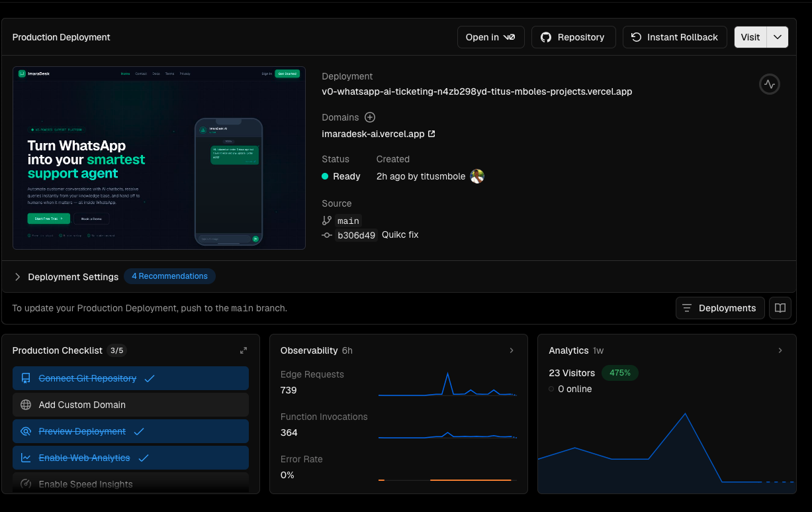Click the titusmbole avatar image
This screenshot has height=512, width=812.
pos(477,176)
